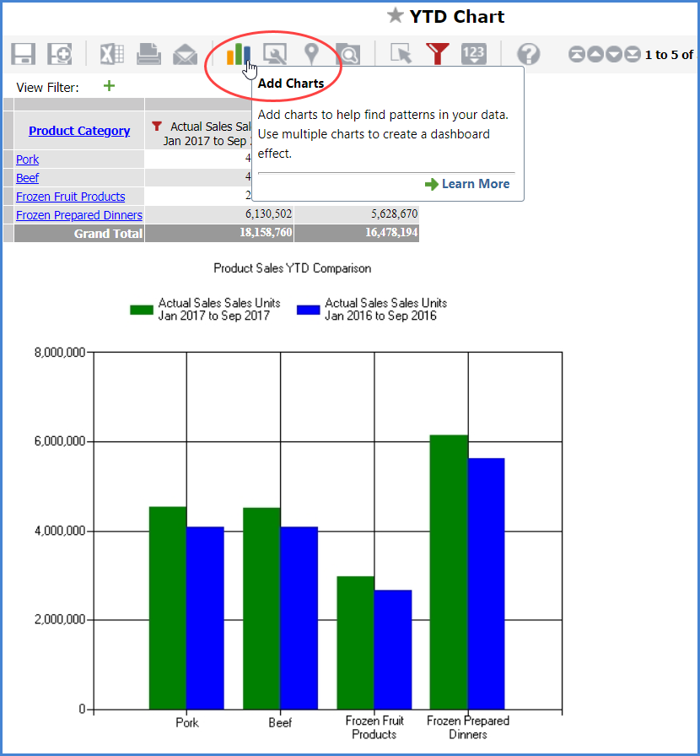
Task: Select the pointer selection tool
Action: [402, 53]
